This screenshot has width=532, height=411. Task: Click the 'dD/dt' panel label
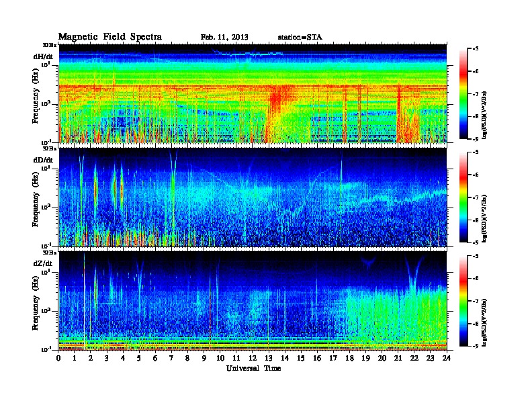[43, 160]
